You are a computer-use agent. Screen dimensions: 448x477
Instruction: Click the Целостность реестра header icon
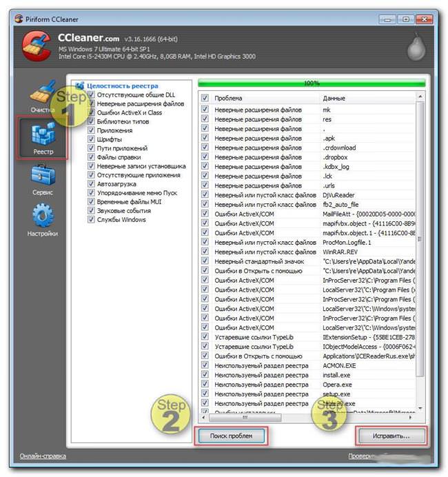click(80, 85)
